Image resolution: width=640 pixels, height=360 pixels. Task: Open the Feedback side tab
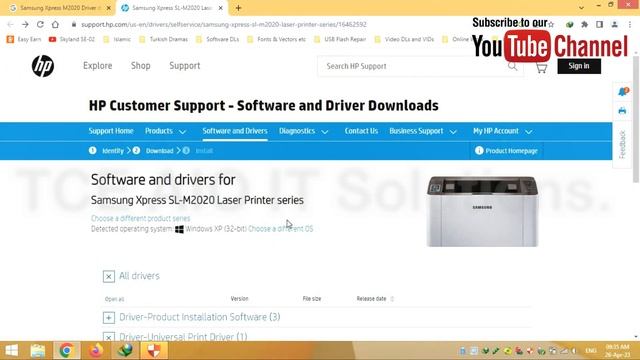[622, 144]
